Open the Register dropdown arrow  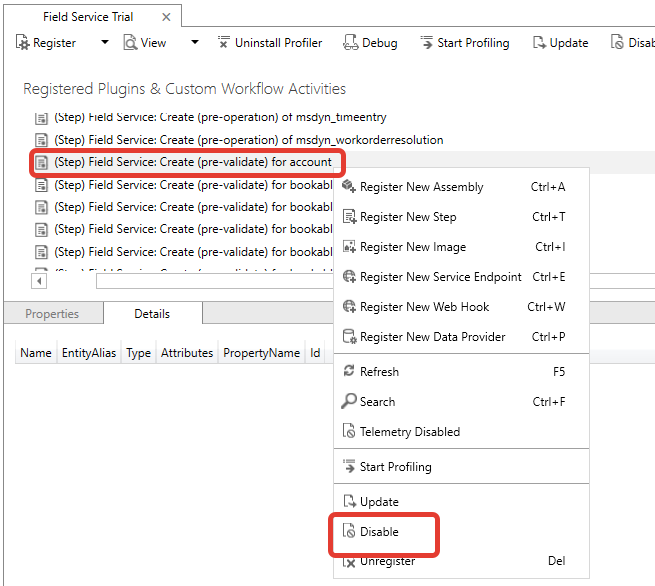(x=105, y=42)
